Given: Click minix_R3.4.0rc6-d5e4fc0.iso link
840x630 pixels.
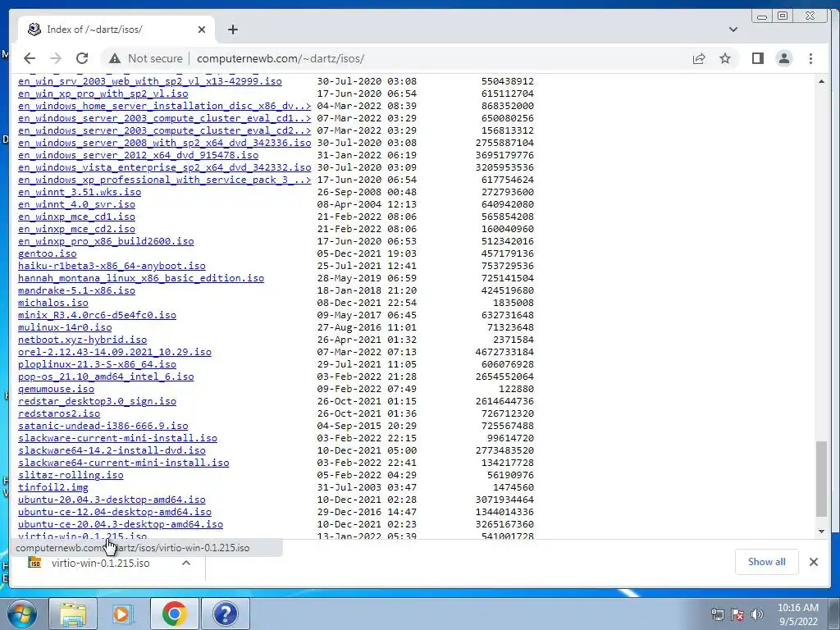Looking at the screenshot, I should coord(97,315).
